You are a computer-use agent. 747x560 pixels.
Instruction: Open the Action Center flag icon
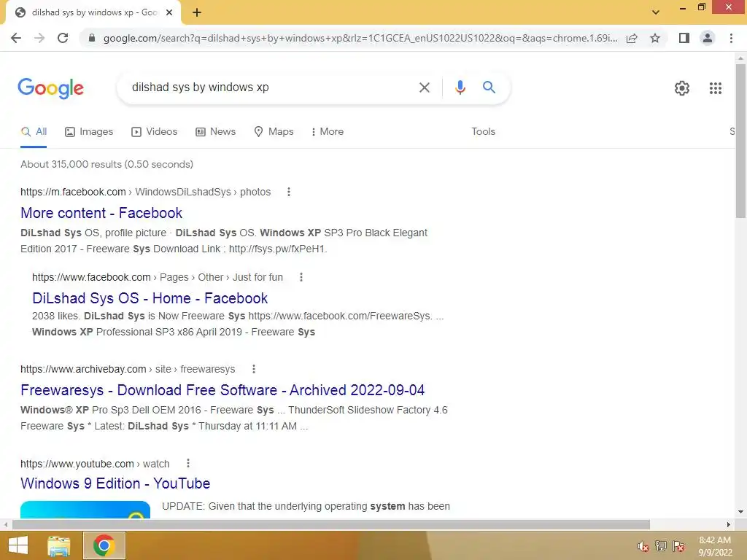(x=678, y=546)
